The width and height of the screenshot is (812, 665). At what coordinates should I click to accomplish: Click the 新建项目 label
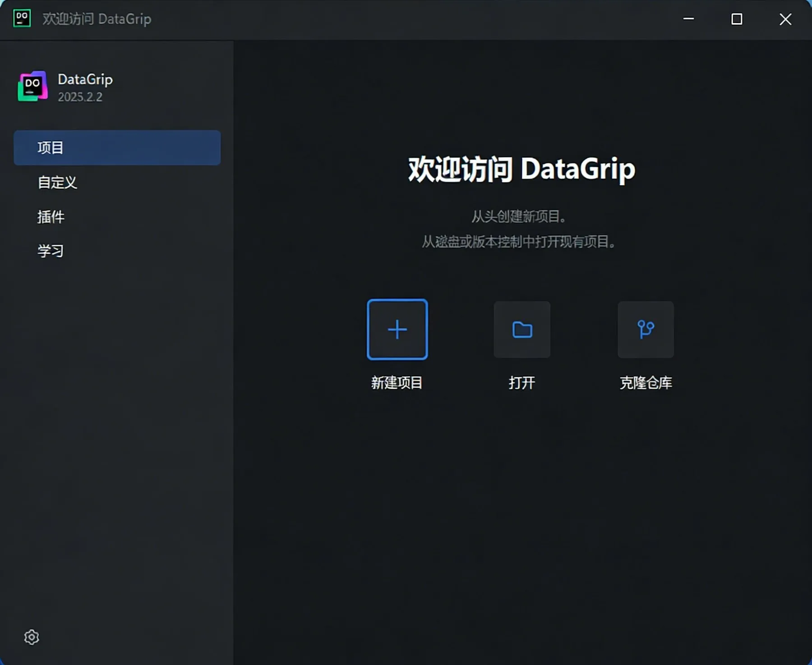(x=397, y=383)
